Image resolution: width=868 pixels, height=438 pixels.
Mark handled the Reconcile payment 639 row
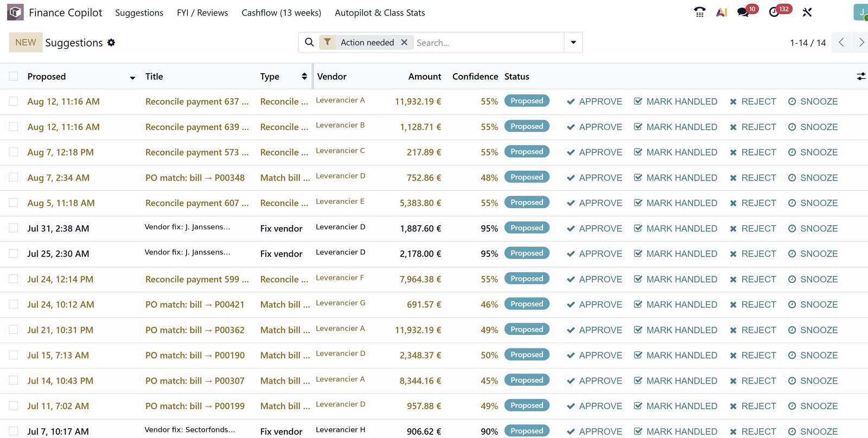click(x=675, y=127)
